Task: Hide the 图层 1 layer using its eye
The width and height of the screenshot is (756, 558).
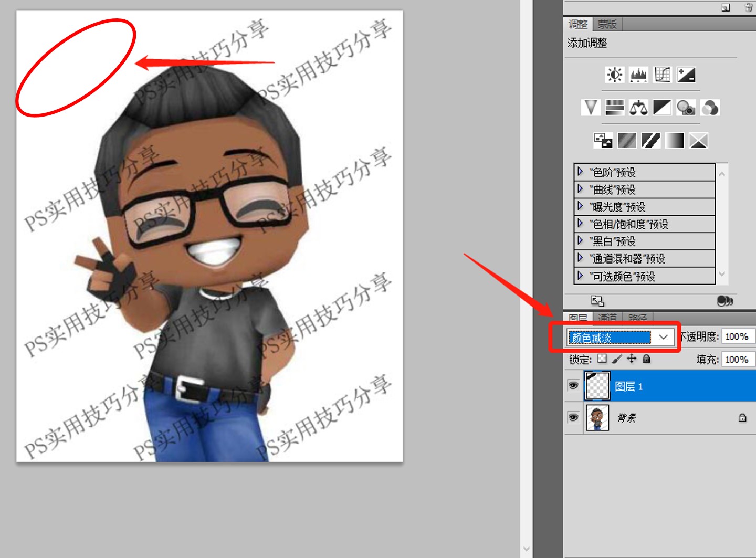Action: (x=573, y=386)
